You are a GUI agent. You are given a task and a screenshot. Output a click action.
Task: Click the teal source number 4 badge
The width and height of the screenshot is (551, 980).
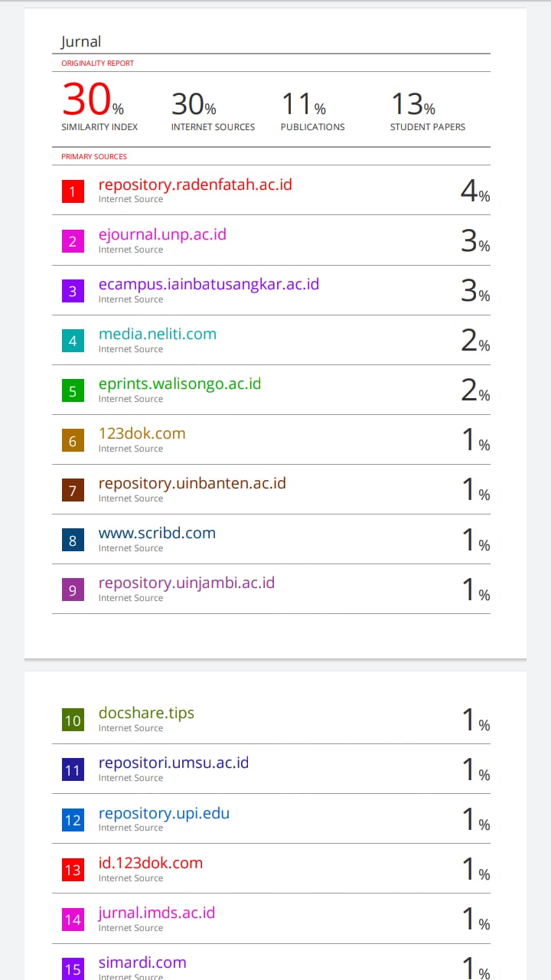pyautogui.click(x=73, y=341)
